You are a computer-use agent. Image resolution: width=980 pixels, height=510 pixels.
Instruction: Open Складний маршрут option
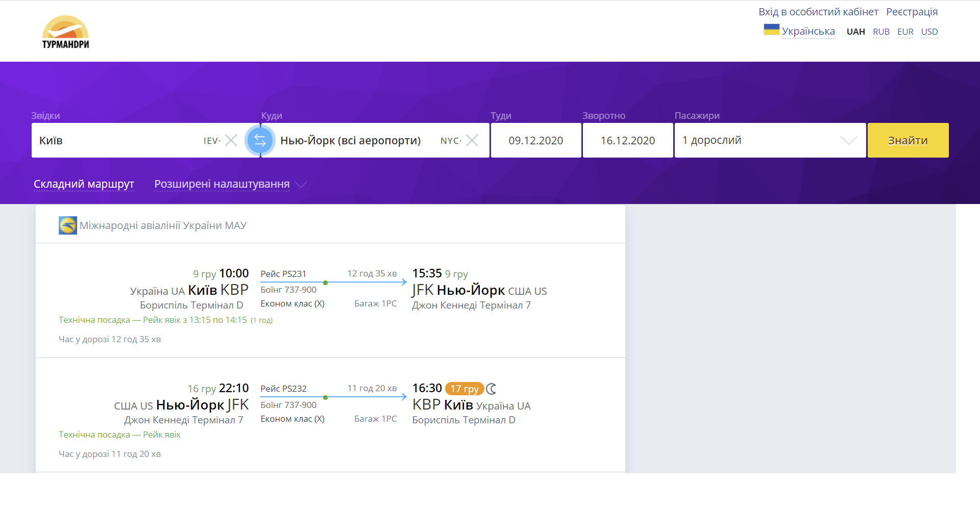coord(84,184)
